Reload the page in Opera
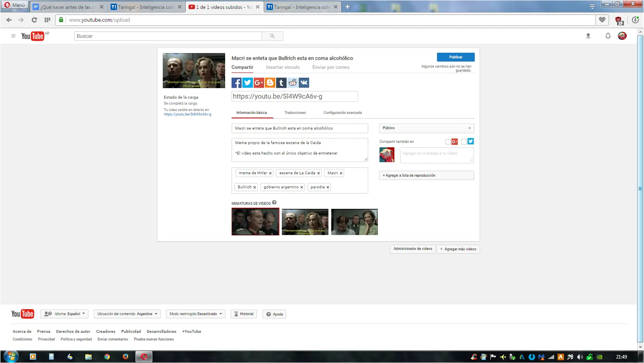Image resolution: width=644 pixels, height=363 pixels. pos(34,20)
